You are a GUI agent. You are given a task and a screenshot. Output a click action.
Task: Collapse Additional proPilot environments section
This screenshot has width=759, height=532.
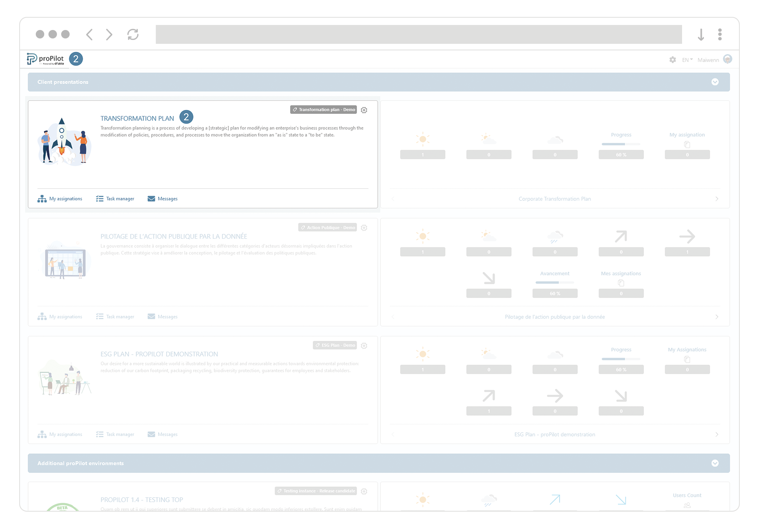715,463
